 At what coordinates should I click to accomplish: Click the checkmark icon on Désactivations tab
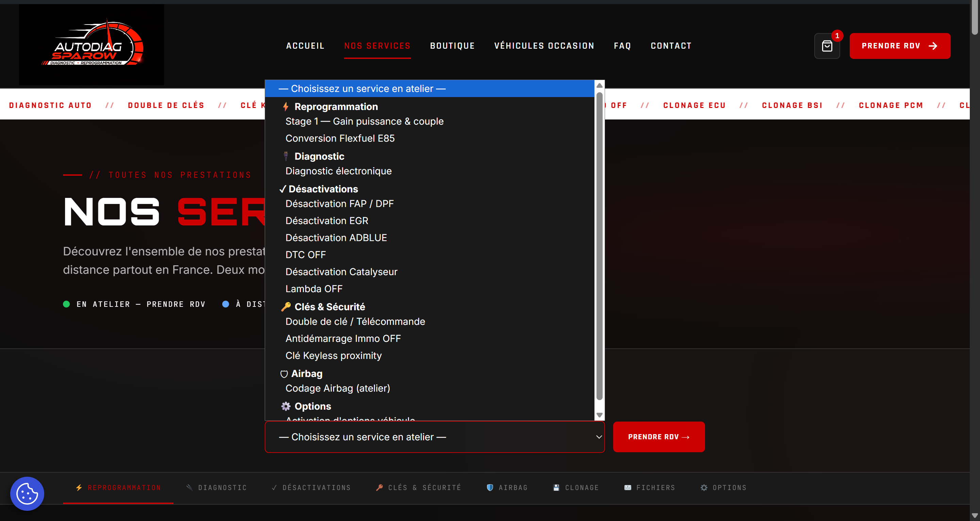[x=274, y=488]
